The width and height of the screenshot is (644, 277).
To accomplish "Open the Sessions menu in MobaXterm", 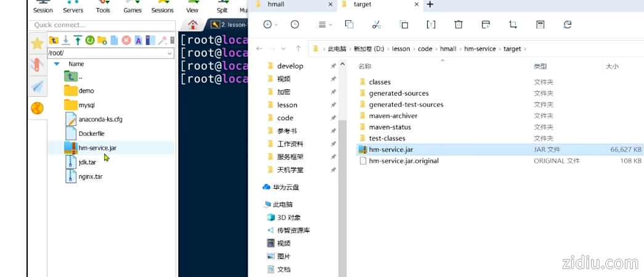I will pyautogui.click(x=162, y=7).
